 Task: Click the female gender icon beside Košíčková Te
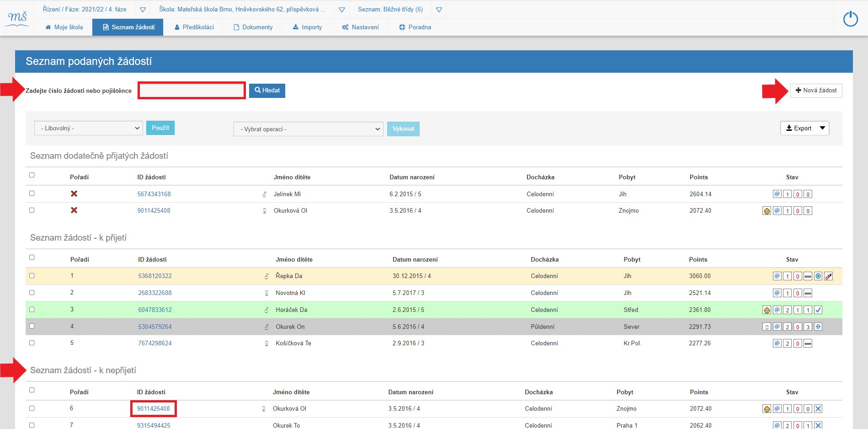(x=266, y=343)
